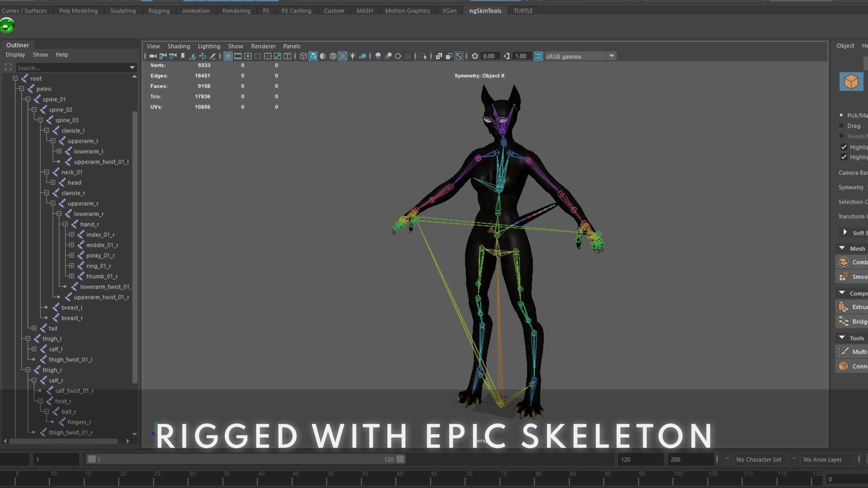The height and width of the screenshot is (488, 868).
Task: Toggle the Textured display icon
Action: [343, 56]
